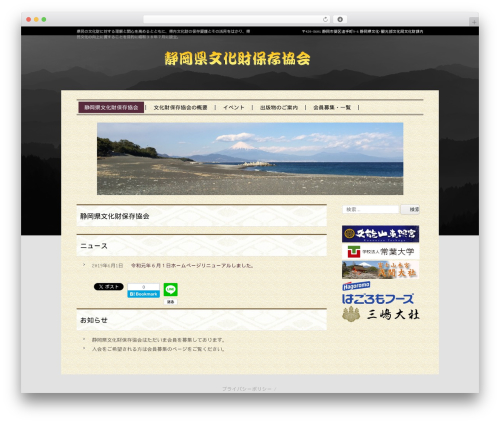
Task: Click the 静岡県文化財保存協会 page heading in content area
Action: tap(115, 216)
